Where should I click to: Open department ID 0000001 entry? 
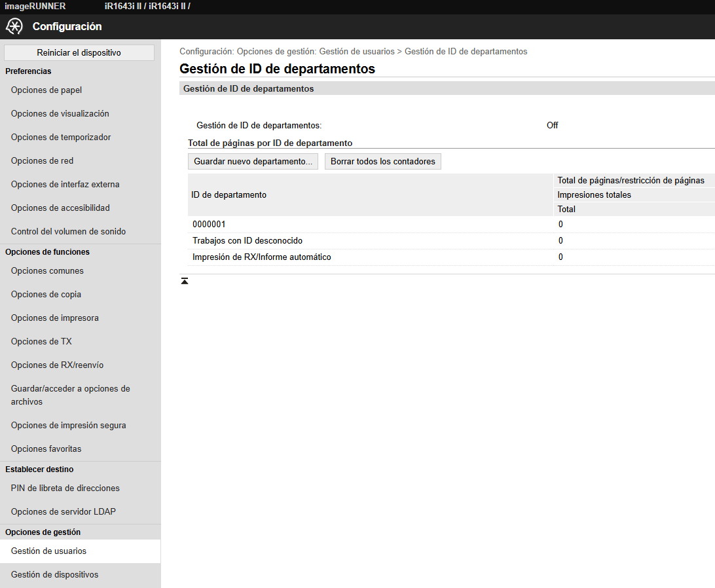tap(209, 224)
